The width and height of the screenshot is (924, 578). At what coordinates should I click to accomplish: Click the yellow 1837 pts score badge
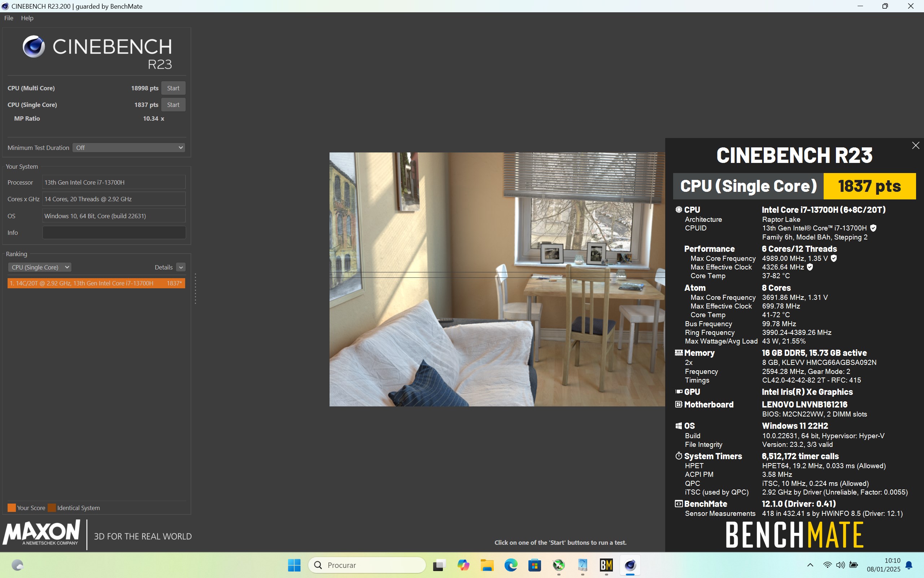click(x=869, y=186)
